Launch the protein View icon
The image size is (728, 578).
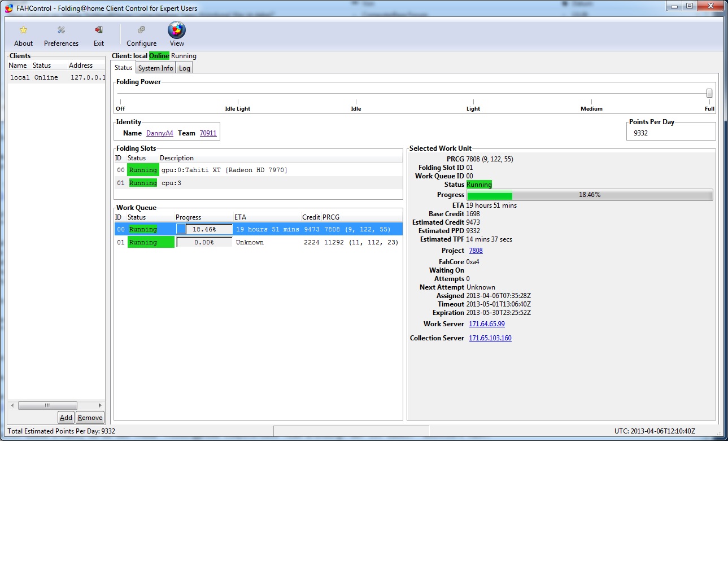177,30
